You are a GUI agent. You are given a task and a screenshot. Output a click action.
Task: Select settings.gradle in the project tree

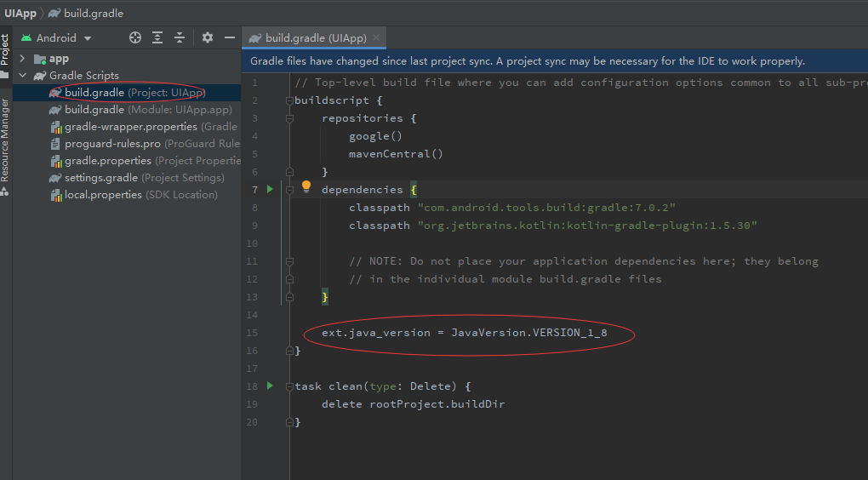(x=101, y=178)
